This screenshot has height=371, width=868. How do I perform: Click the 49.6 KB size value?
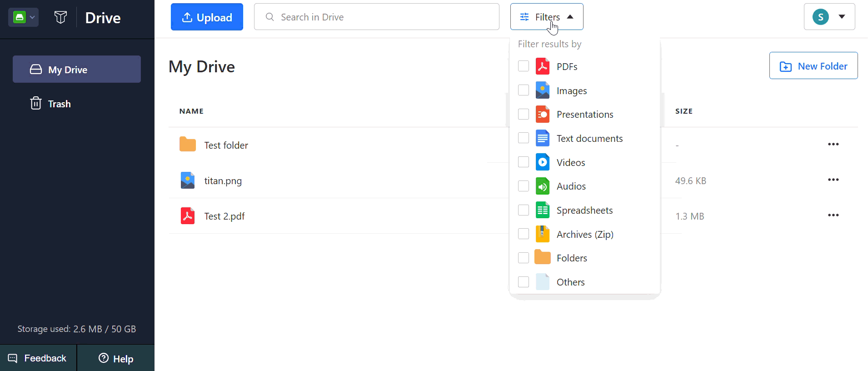coord(691,181)
